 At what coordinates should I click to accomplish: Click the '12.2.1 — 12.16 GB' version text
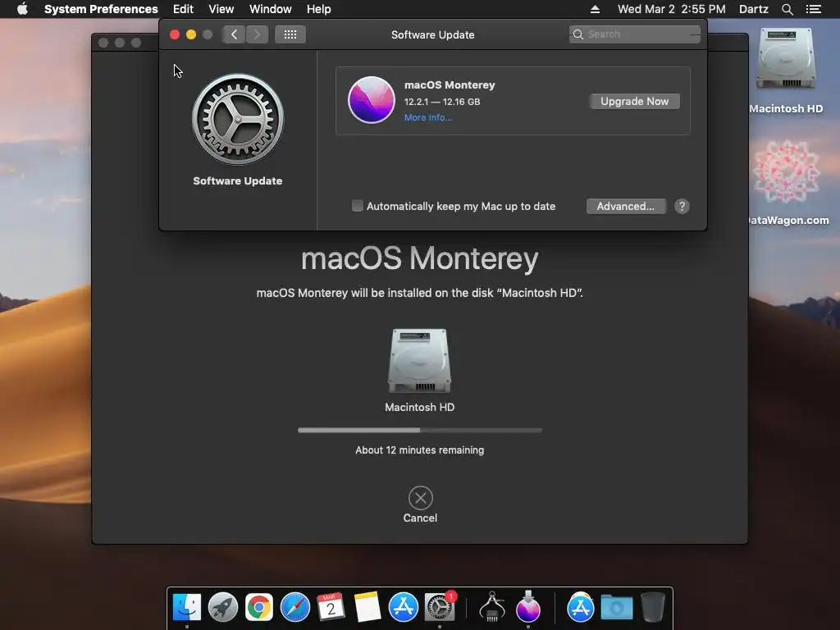click(x=442, y=102)
